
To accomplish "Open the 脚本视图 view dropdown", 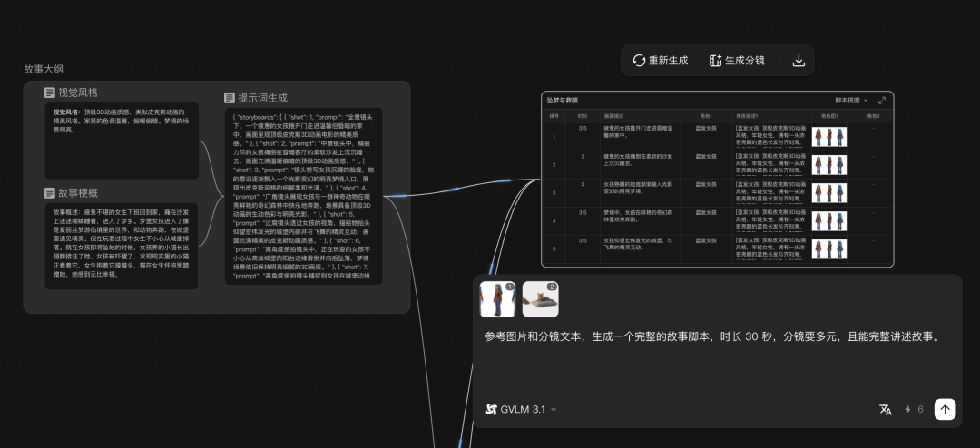I will point(851,100).
